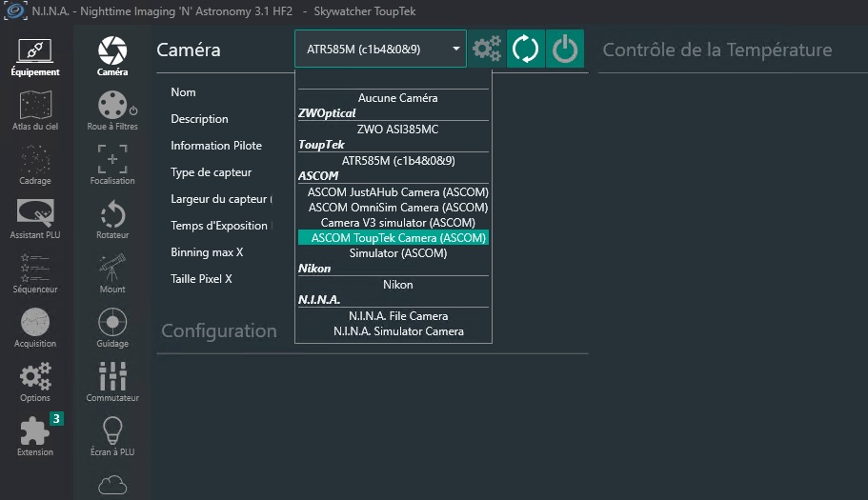Click the Taille Pixel X label

pos(201,279)
